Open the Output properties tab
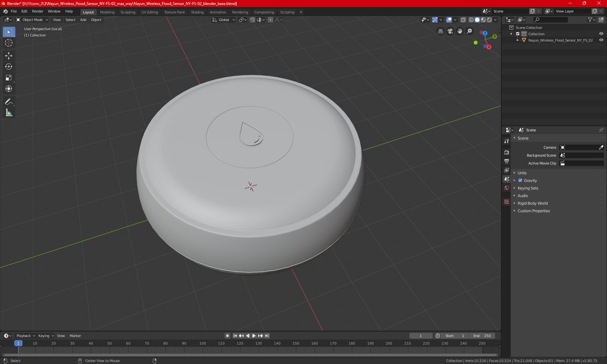 [x=507, y=161]
